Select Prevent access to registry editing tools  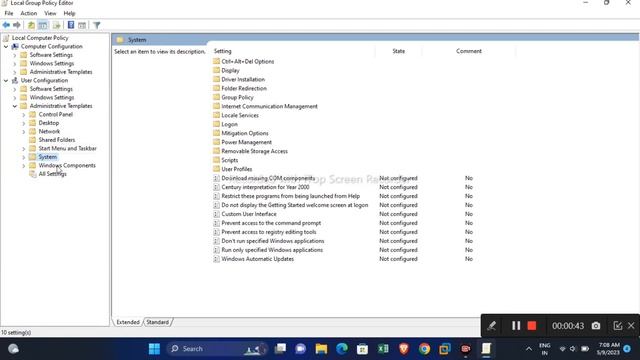click(x=269, y=232)
